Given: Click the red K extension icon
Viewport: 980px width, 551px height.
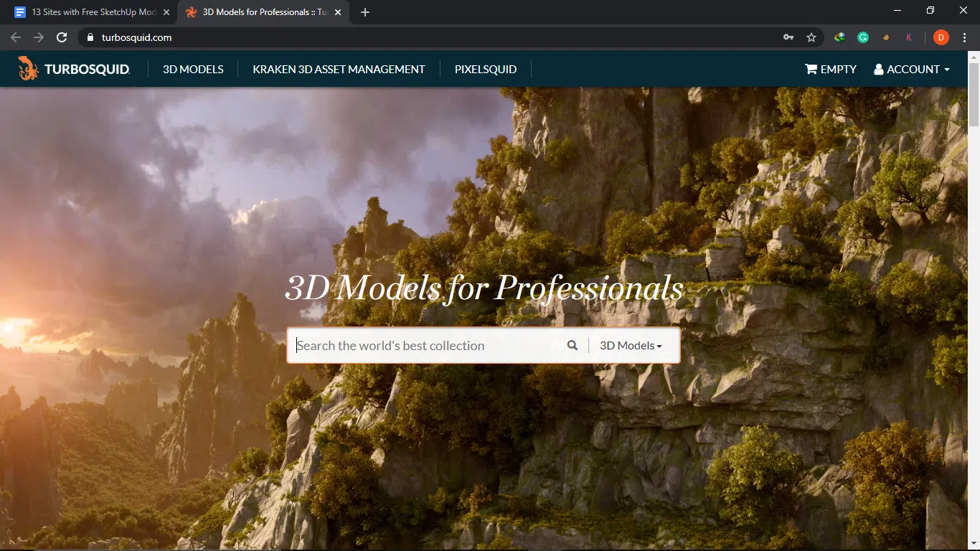Looking at the screenshot, I should [909, 37].
